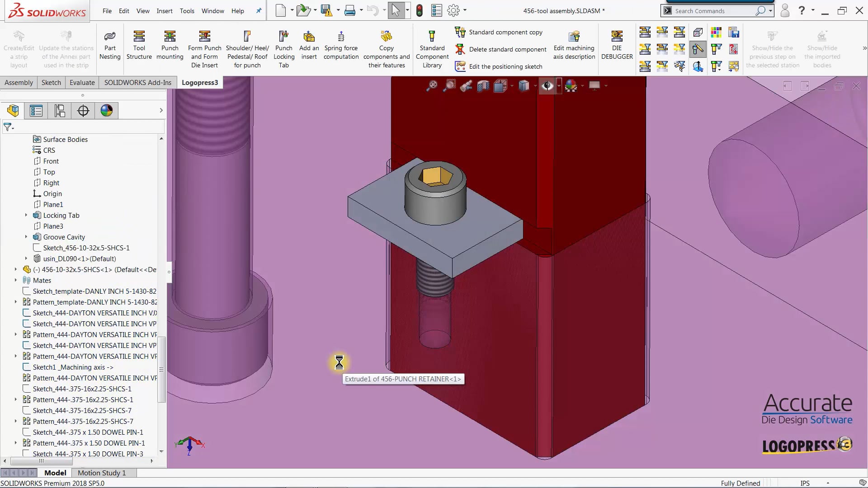
Task: Expand the Locking Tab feature
Action: point(26,216)
